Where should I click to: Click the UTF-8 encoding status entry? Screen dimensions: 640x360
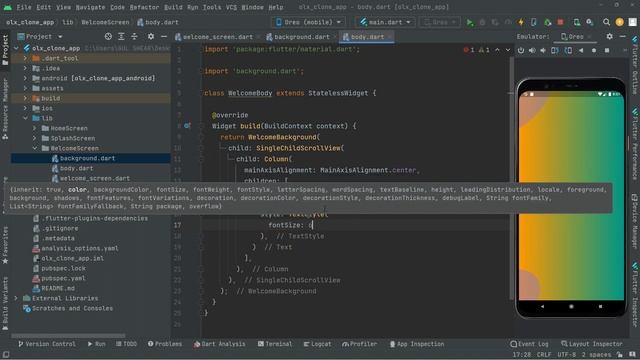[567, 355]
